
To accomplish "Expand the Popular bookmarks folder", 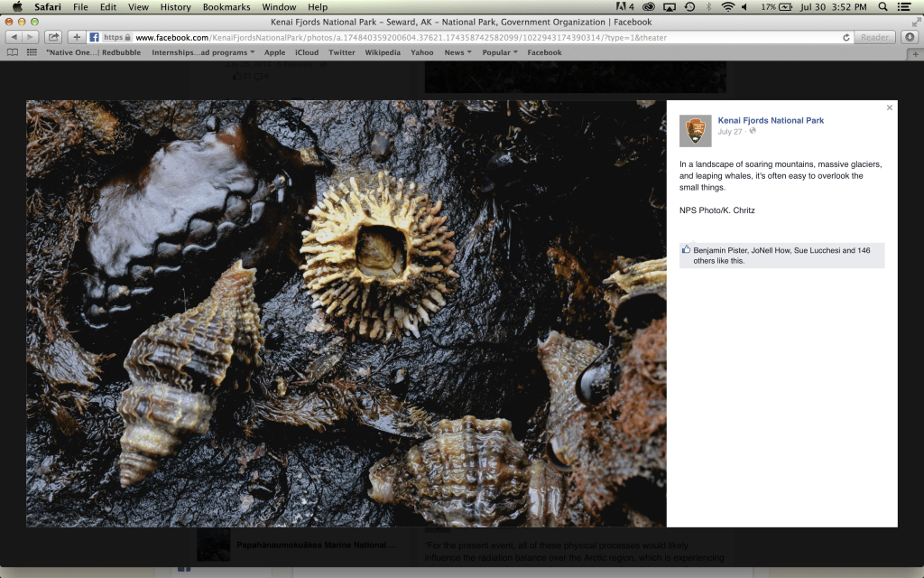I will click(x=500, y=52).
